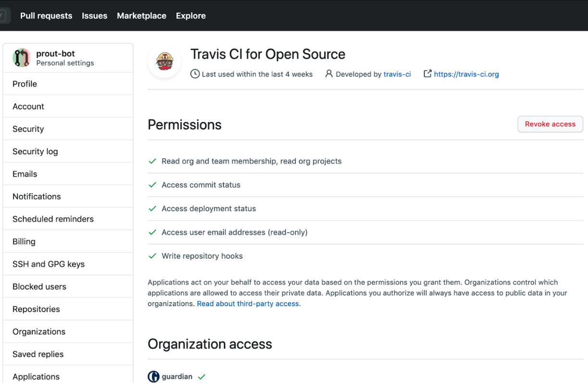Open Security log settings page

click(x=68, y=151)
